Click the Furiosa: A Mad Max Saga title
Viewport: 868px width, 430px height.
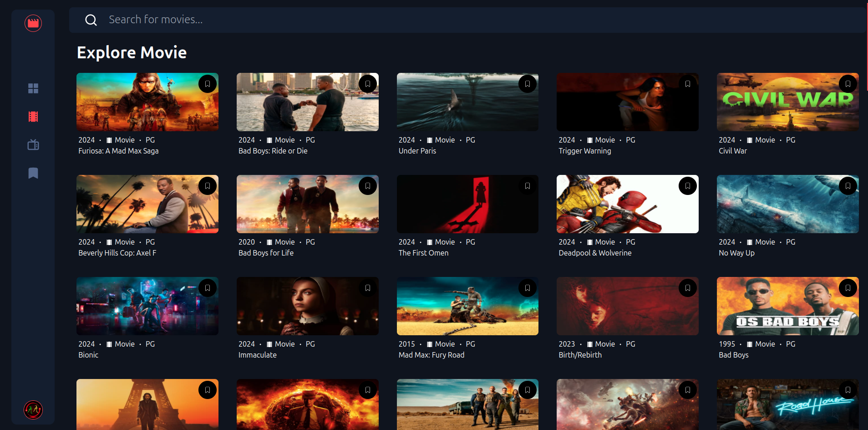(x=118, y=151)
